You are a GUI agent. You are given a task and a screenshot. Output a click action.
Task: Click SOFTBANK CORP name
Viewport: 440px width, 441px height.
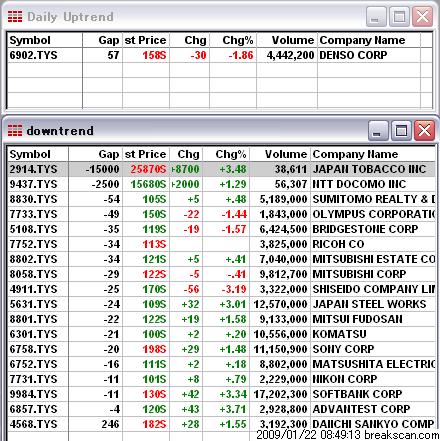[357, 394]
